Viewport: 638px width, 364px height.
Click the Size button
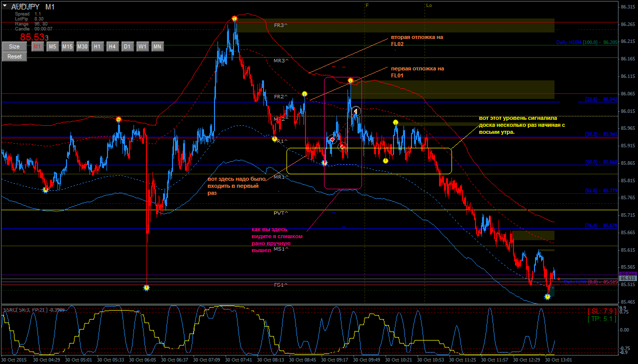[x=14, y=46]
